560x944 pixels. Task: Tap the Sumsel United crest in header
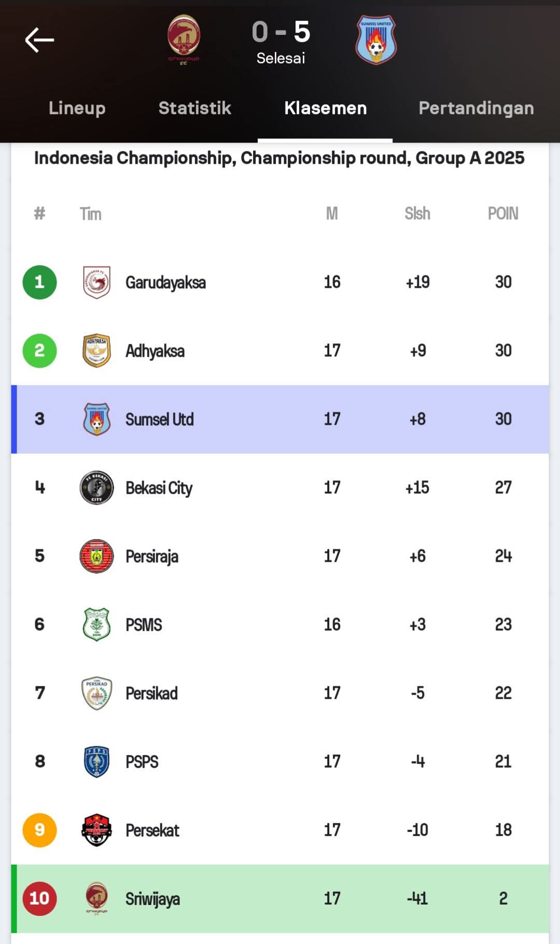pos(376,39)
